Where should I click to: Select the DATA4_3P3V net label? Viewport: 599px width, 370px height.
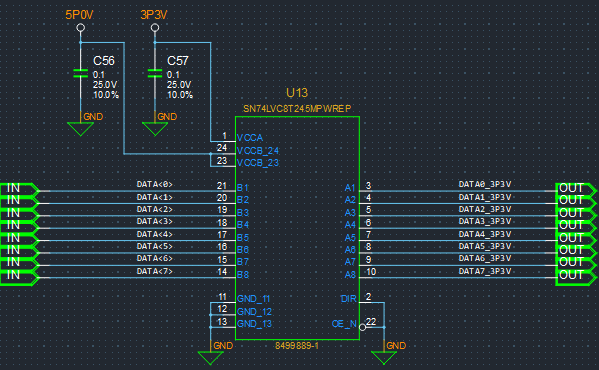point(485,234)
